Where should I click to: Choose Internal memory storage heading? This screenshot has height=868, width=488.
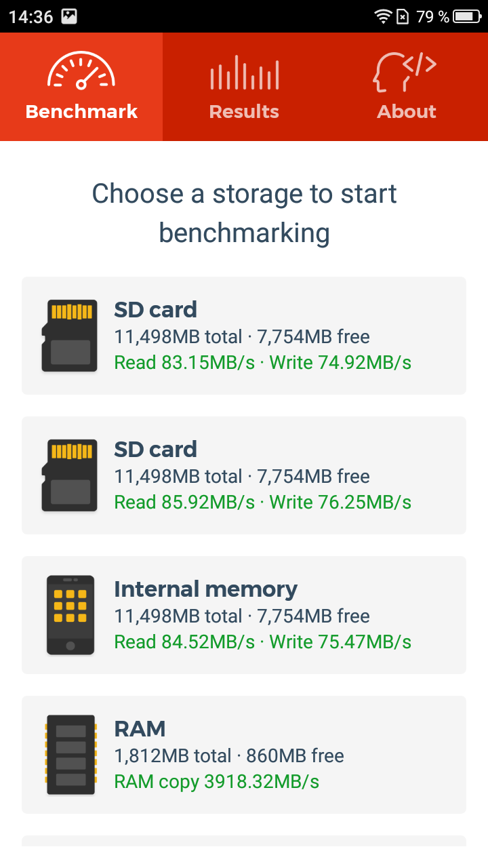click(205, 589)
